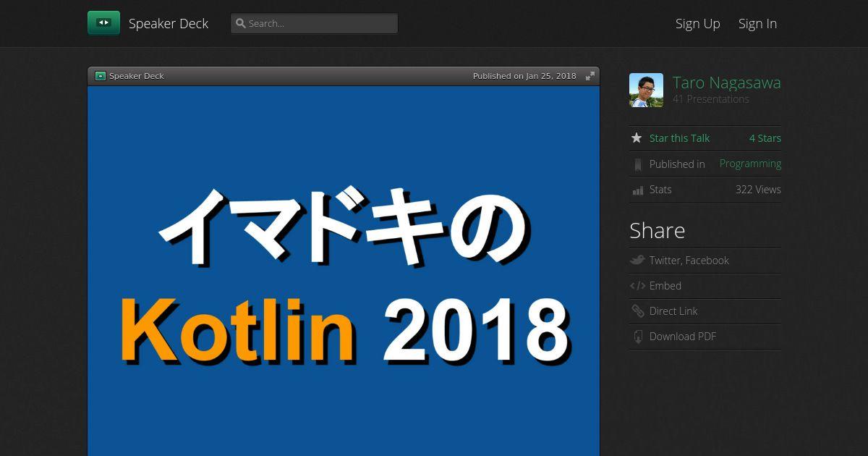Image resolution: width=868 pixels, height=456 pixels.
Task: Click the chain link icon
Action: pos(637,311)
